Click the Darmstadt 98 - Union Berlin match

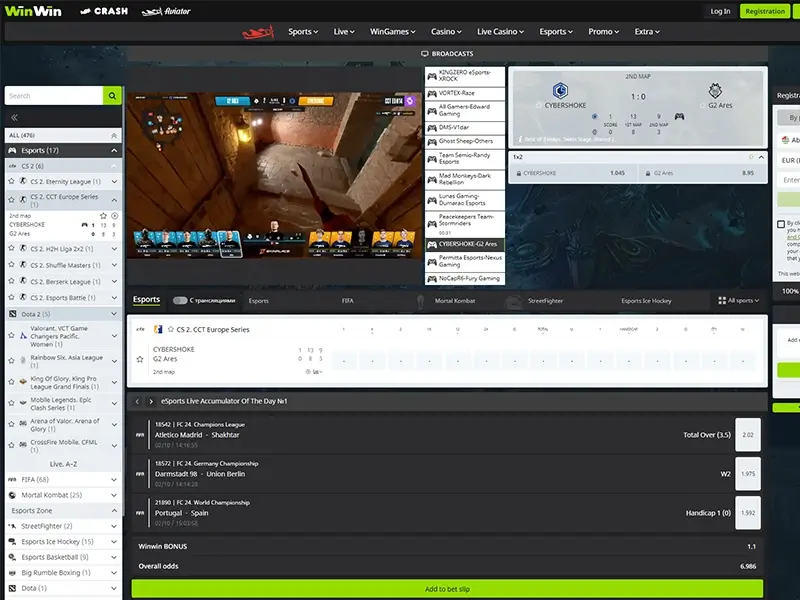pyautogui.click(x=199, y=474)
